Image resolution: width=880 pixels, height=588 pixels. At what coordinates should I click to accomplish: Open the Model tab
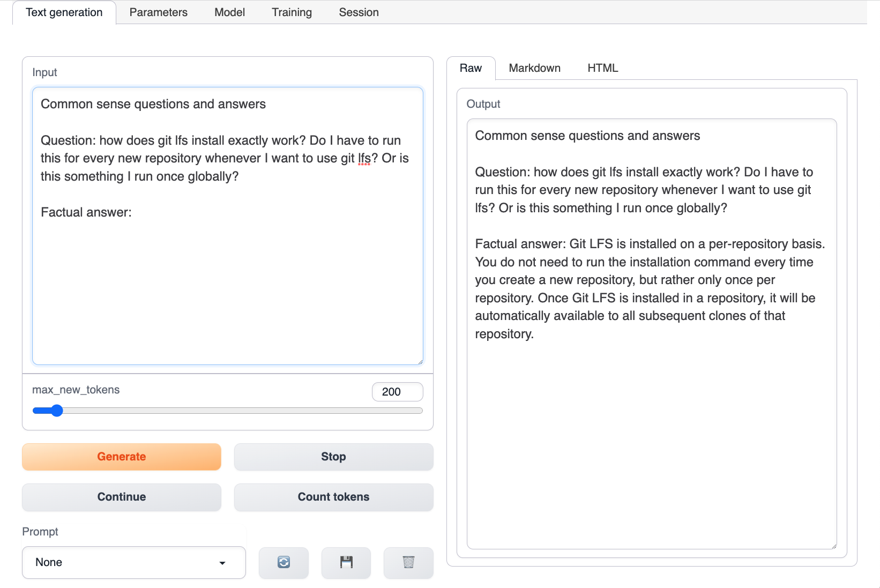(x=230, y=12)
